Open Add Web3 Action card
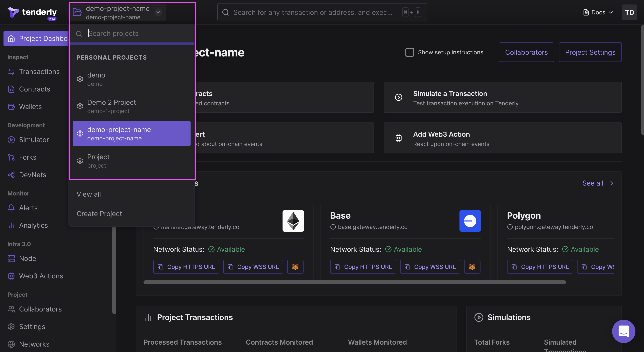This screenshot has height=352, width=644. [x=502, y=138]
